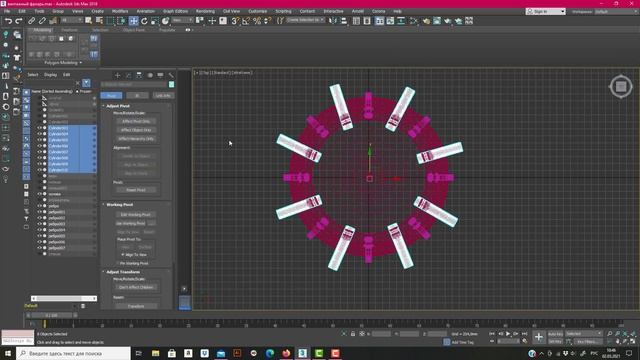Click the Zoom tool in navigation controls

pos(610,334)
